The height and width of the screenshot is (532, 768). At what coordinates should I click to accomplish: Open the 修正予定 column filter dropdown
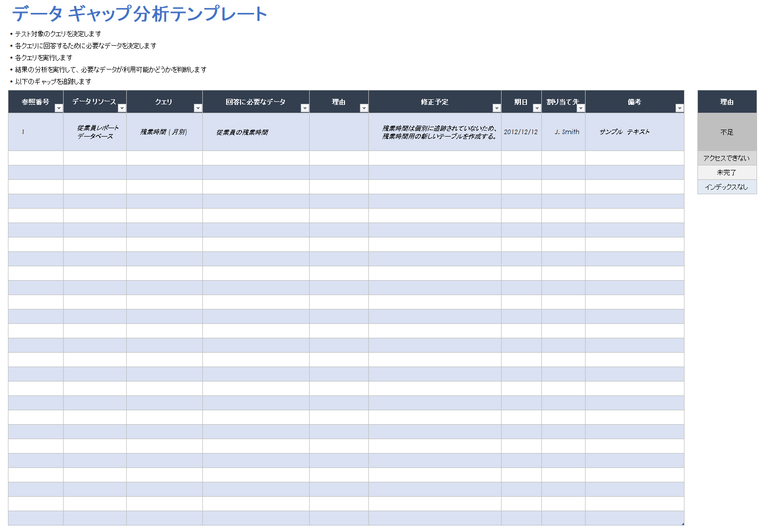coord(497,108)
